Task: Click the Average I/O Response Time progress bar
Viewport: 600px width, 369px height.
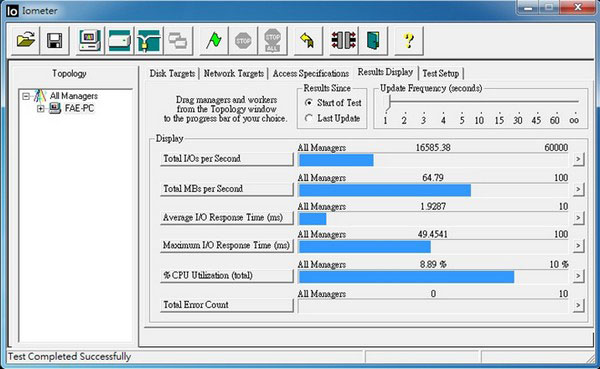Action: click(433, 219)
